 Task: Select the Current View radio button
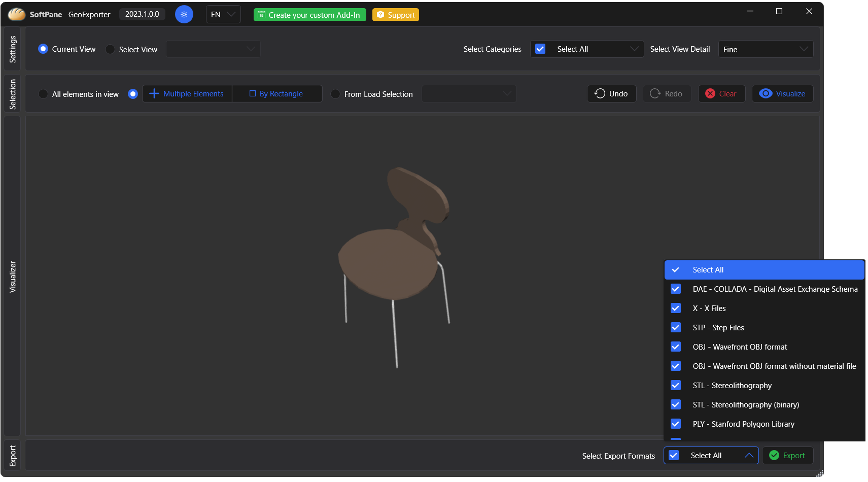(43, 49)
